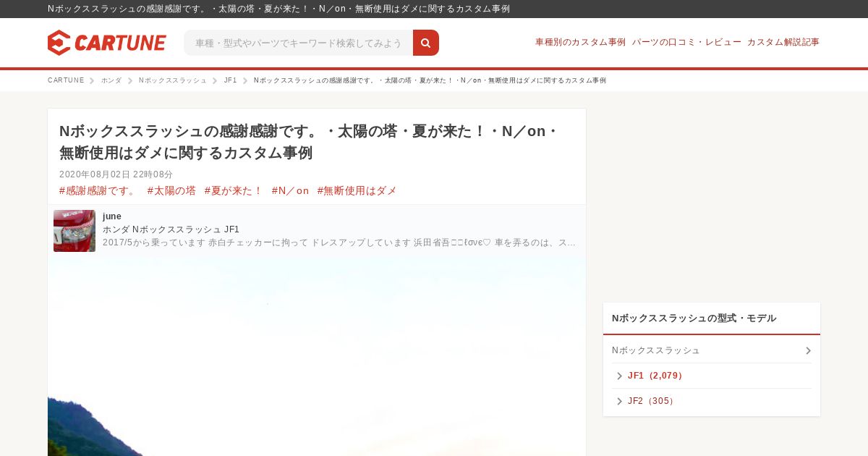
Task: Click the chevron next to JF1
Action: click(x=619, y=376)
